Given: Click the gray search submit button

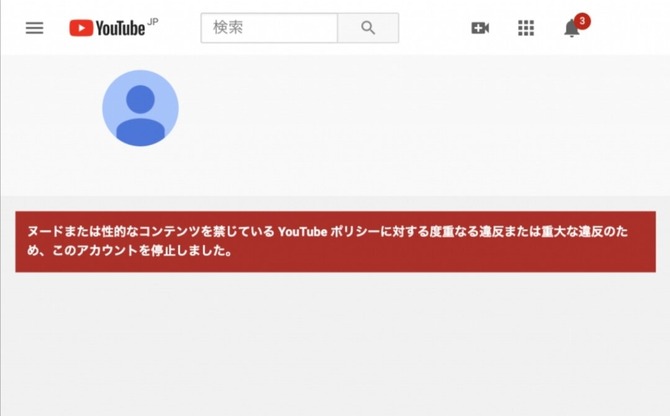Looking at the screenshot, I should tap(368, 28).
